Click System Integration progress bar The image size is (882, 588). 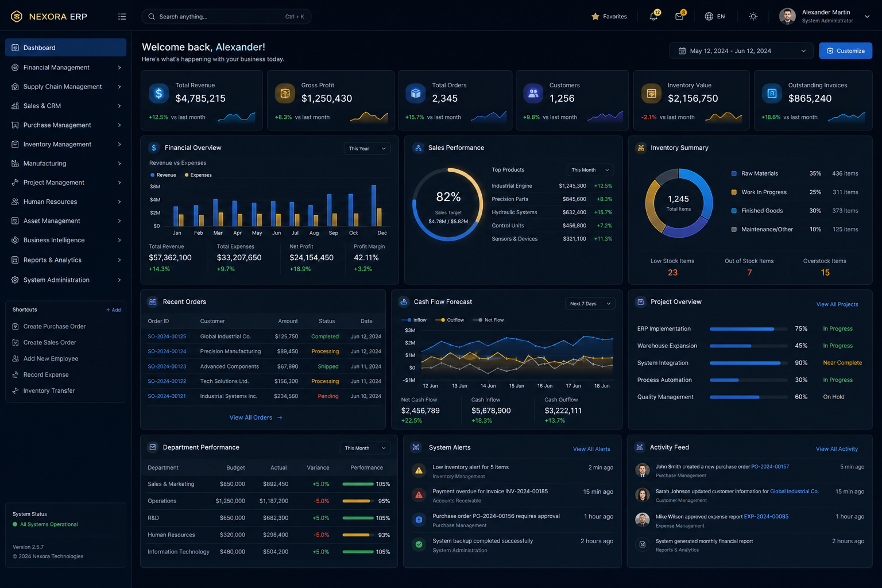coord(748,363)
